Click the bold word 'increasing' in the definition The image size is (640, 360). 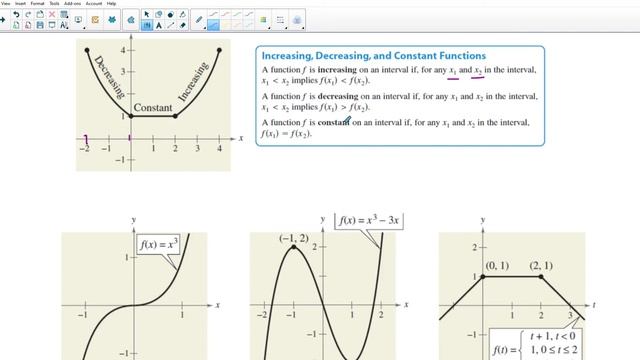[x=337, y=70]
